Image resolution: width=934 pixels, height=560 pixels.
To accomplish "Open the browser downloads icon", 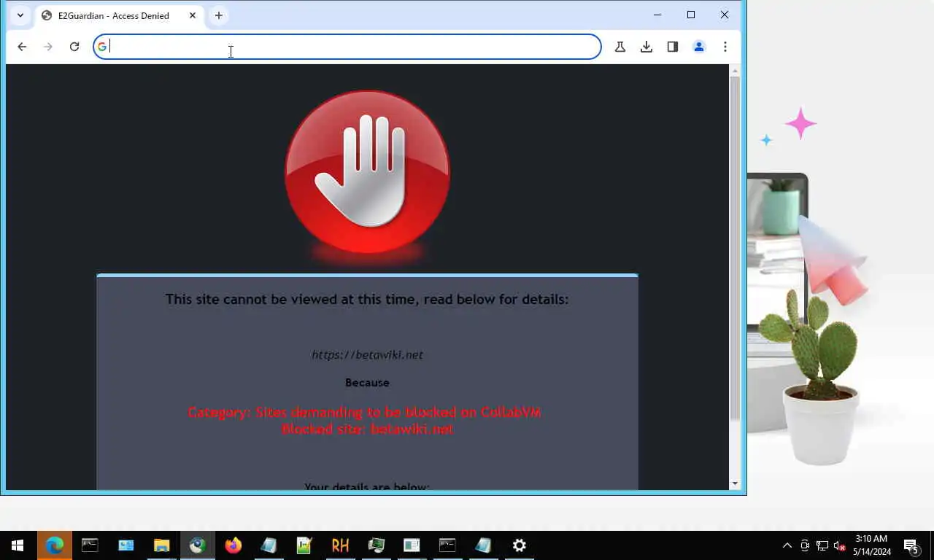I will tap(647, 47).
